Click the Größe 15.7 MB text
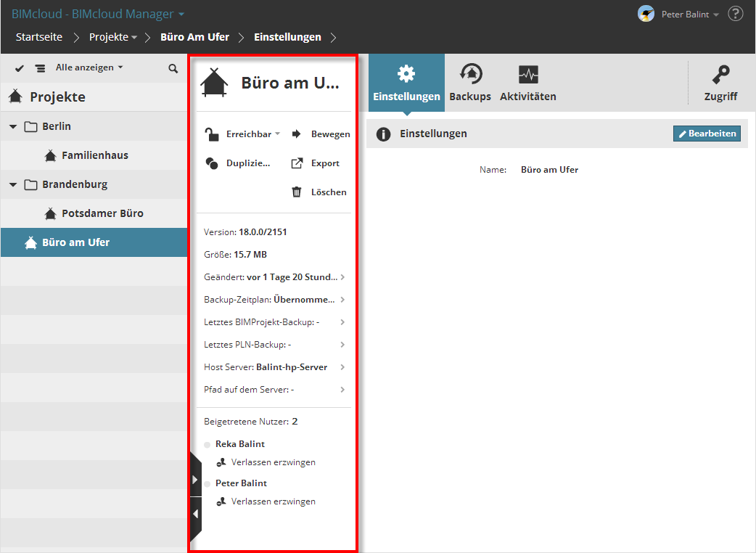The width and height of the screenshot is (756, 553). 235,254
